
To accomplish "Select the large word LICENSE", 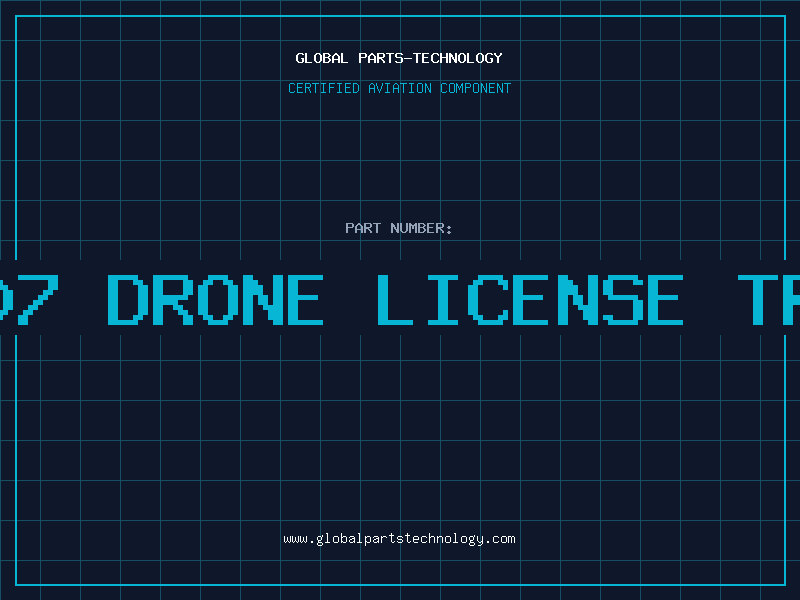I will [530, 299].
